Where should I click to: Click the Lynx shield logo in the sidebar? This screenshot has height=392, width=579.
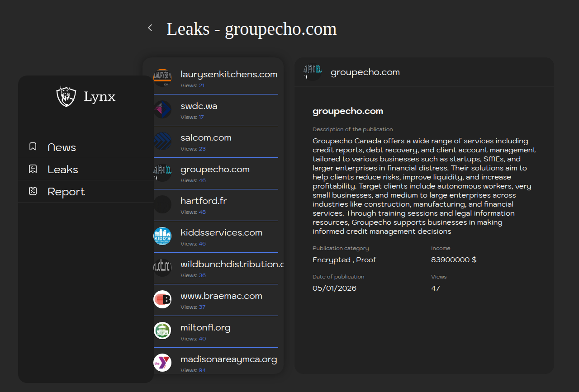(66, 96)
